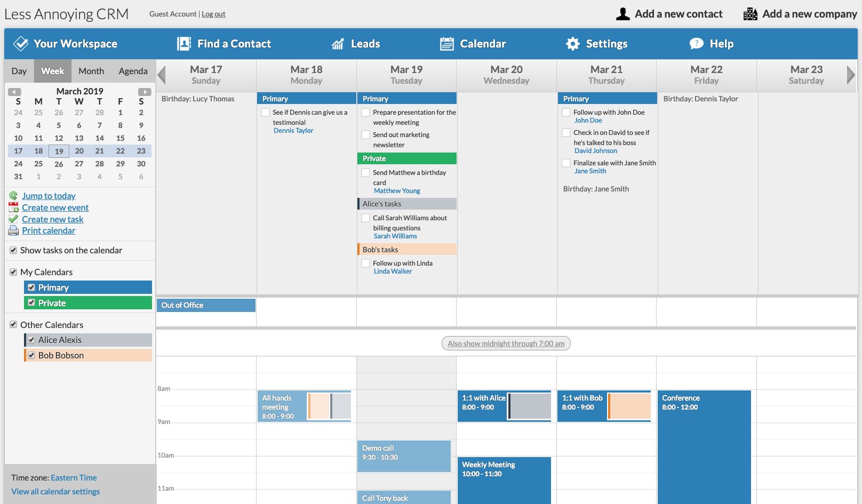Click the Create new event calendar icon
Image resolution: width=862 pixels, height=504 pixels.
click(x=13, y=207)
